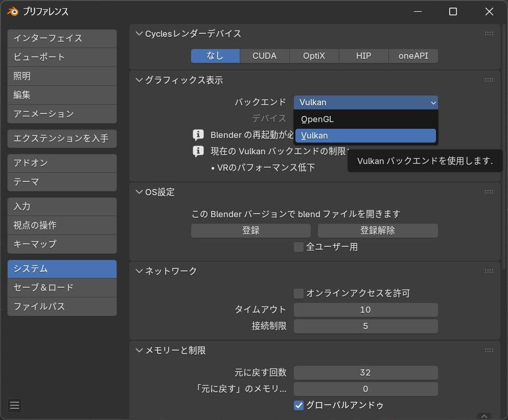Click the info icon beside Blender の再起動
Viewport: 508px width, 420px height.
[198, 135]
